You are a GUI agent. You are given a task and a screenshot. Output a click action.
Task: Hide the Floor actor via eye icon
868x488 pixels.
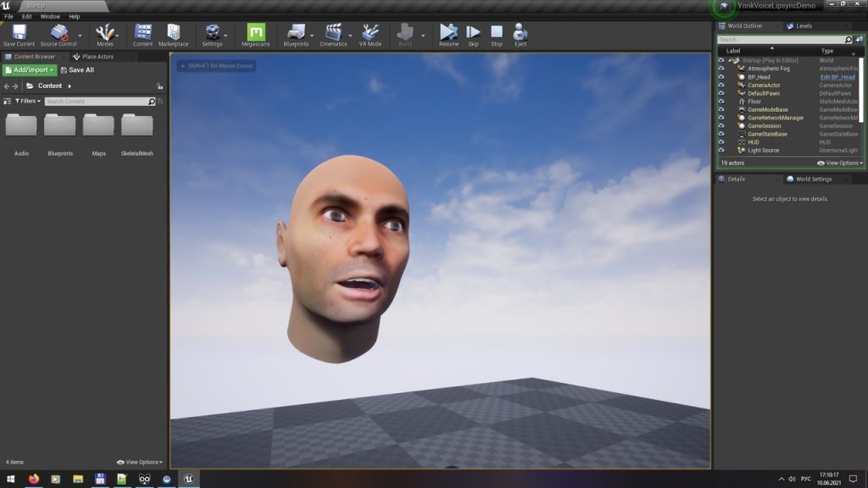click(721, 102)
